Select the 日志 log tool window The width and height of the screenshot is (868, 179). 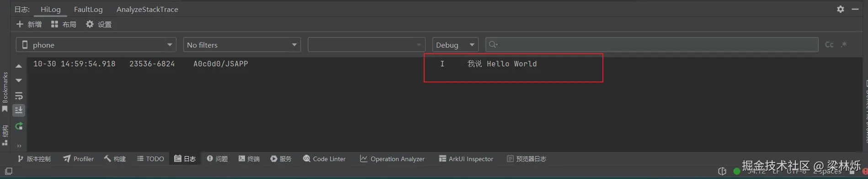pyautogui.click(x=185, y=159)
